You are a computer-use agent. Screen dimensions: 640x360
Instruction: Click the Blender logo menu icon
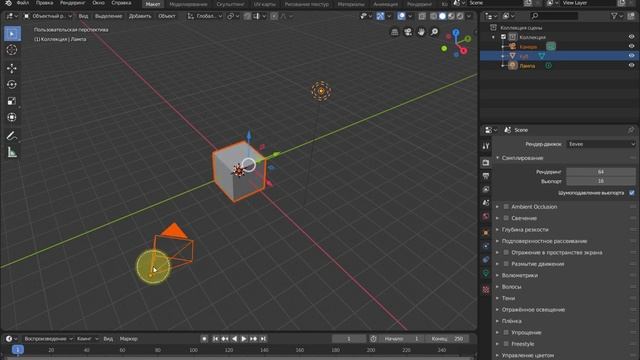[8, 3]
